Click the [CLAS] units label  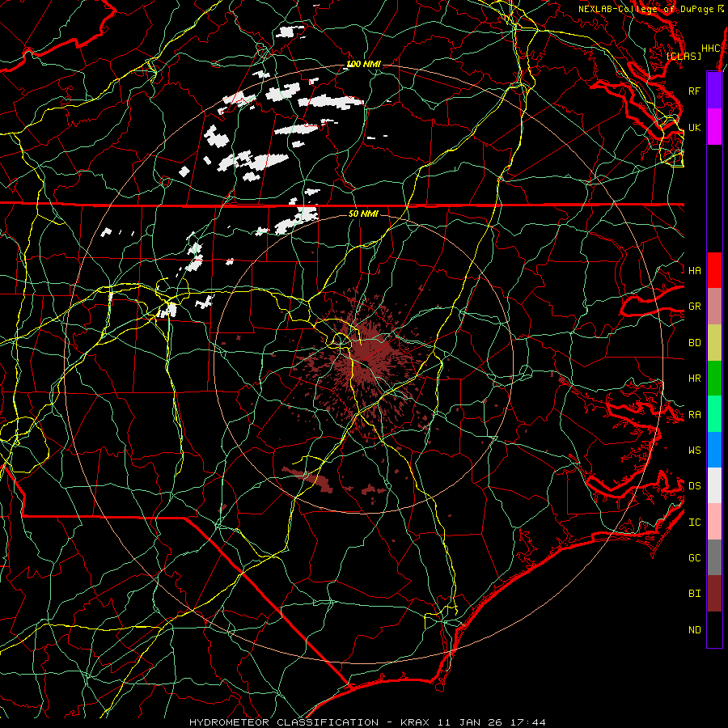tap(684, 56)
